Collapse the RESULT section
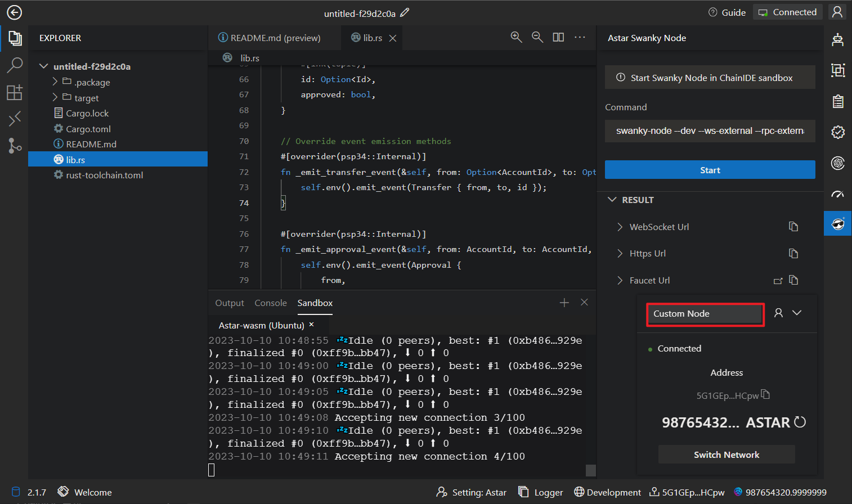Screen dimensions: 852x504 pyautogui.click(x=612, y=200)
